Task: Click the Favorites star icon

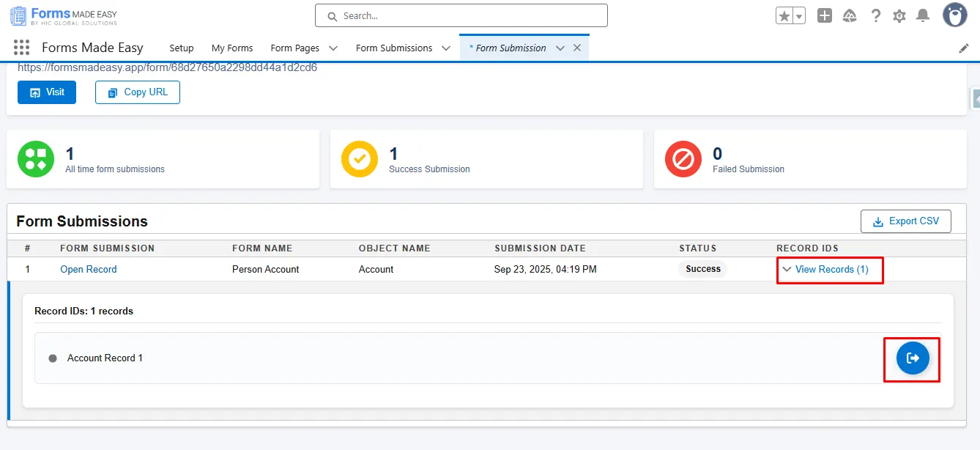Action: [x=784, y=15]
